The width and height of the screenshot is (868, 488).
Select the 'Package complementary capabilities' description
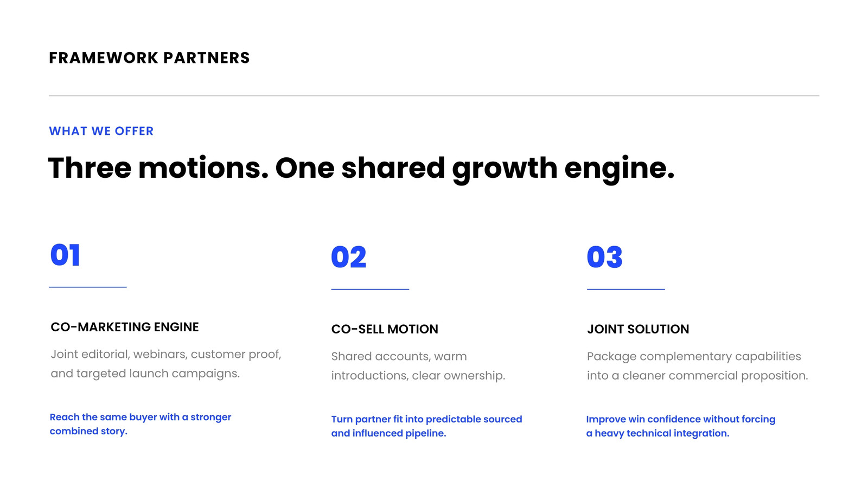click(x=698, y=366)
